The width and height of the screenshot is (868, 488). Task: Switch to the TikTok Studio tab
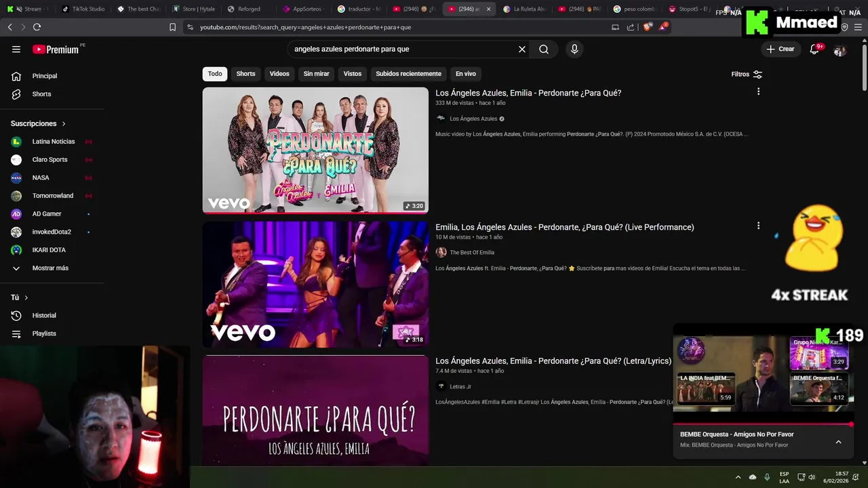(x=83, y=9)
